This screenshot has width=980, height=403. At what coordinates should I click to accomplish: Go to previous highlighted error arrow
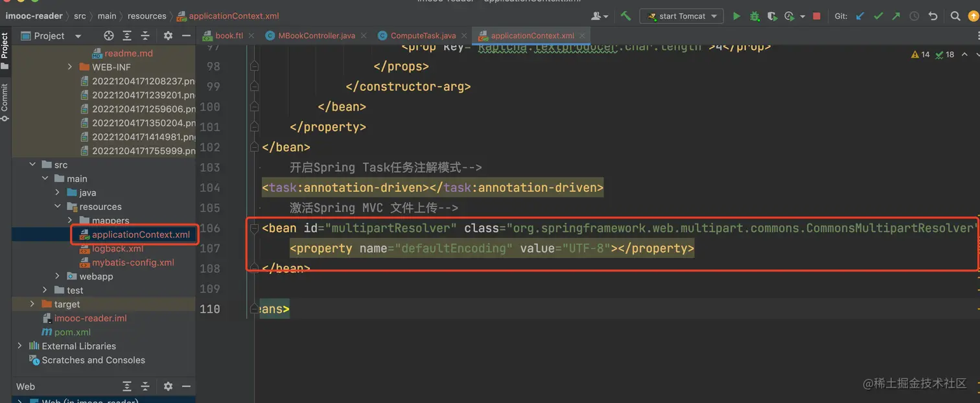tap(964, 54)
